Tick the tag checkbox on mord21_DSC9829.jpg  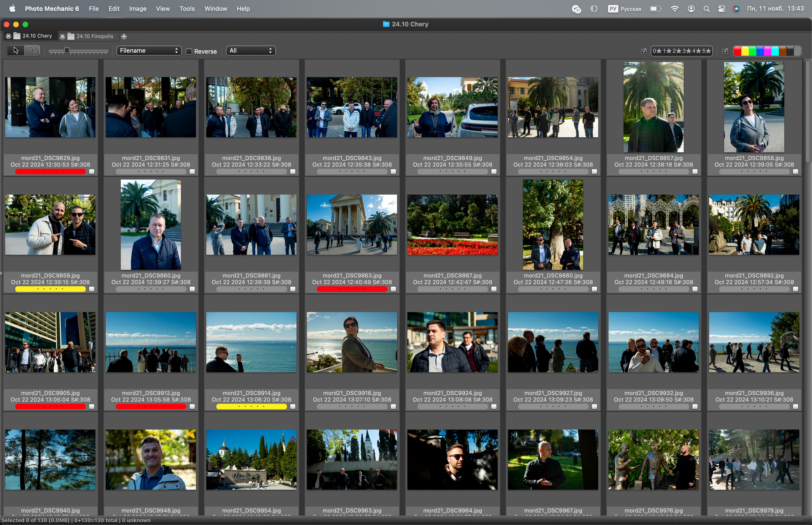point(92,172)
